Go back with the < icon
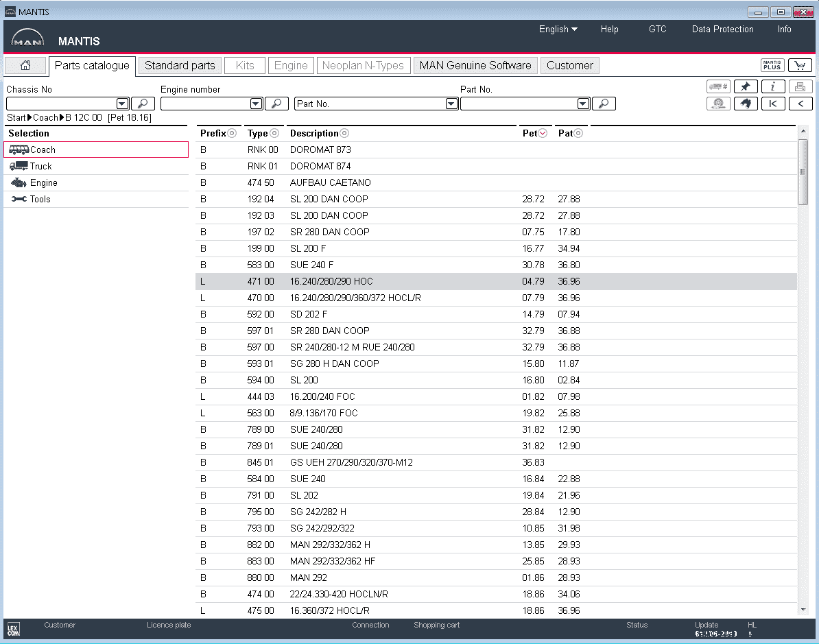The image size is (819, 644). [x=800, y=104]
